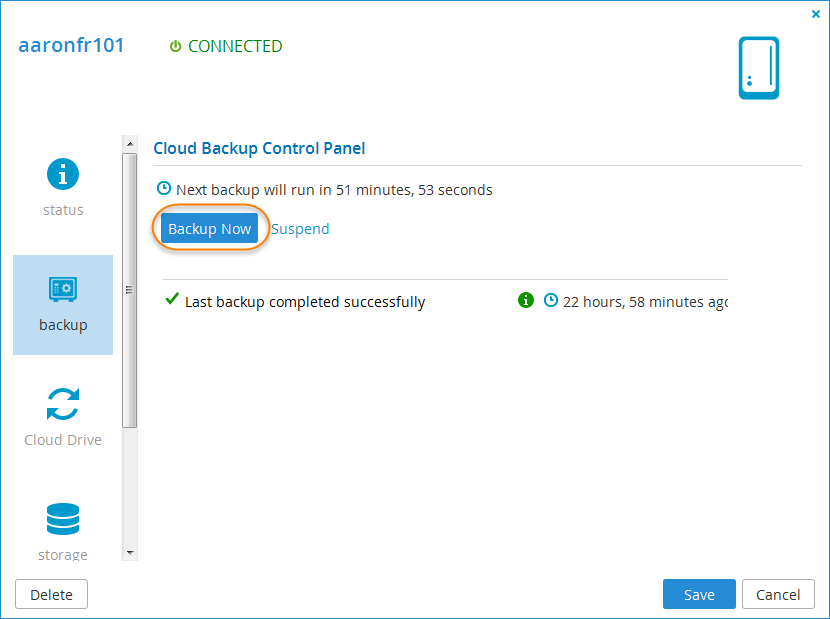The width and height of the screenshot is (830, 619).
Task: Save the device settings
Action: click(699, 594)
